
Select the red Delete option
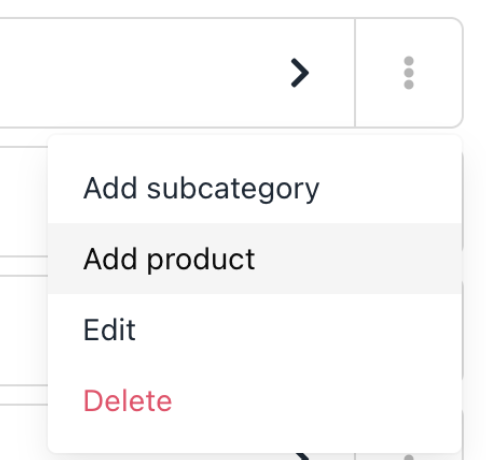pos(255,400)
